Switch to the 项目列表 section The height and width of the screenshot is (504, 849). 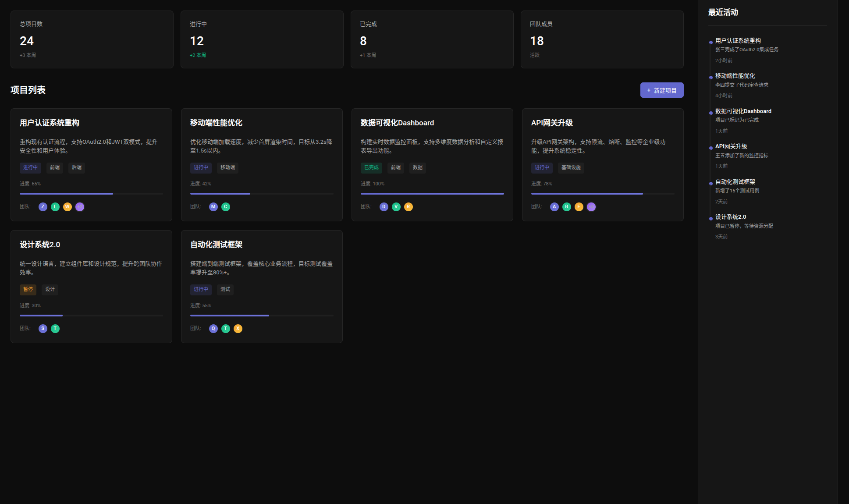tap(27, 90)
